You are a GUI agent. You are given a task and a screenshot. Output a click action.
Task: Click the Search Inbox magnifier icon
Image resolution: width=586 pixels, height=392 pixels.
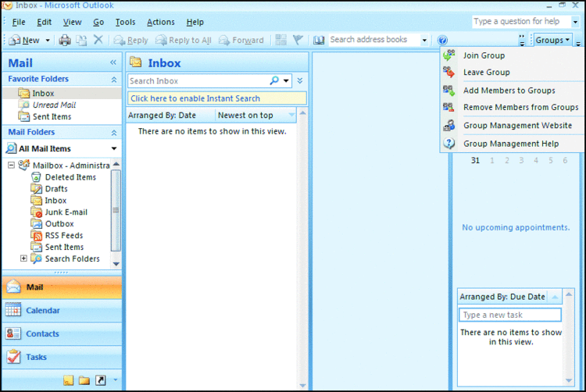click(x=274, y=80)
